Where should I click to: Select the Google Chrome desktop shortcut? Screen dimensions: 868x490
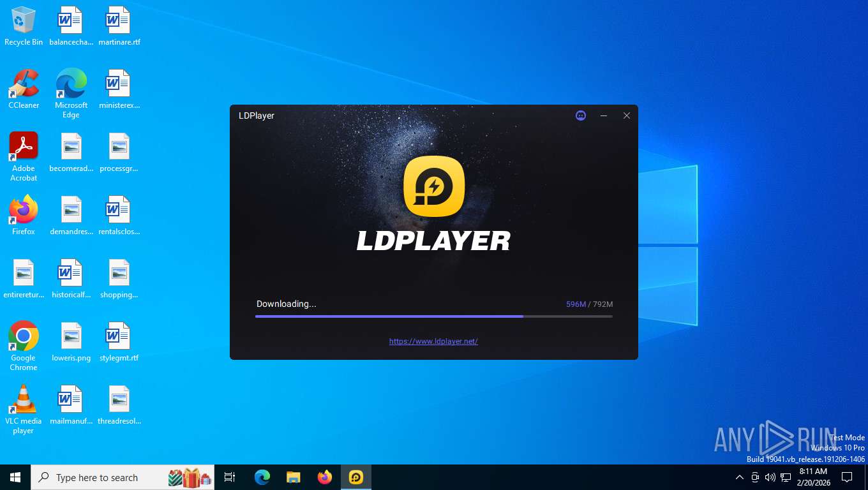pos(24,346)
